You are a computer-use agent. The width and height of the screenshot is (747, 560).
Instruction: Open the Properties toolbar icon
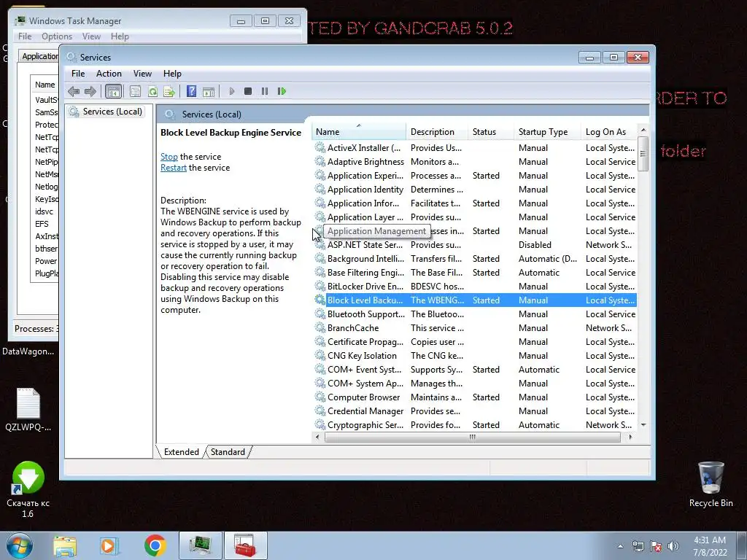pyautogui.click(x=135, y=91)
